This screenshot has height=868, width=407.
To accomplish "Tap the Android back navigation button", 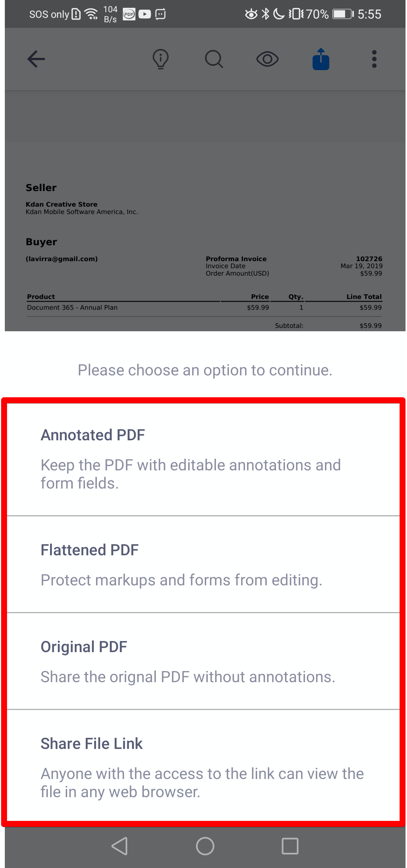I will (x=120, y=846).
